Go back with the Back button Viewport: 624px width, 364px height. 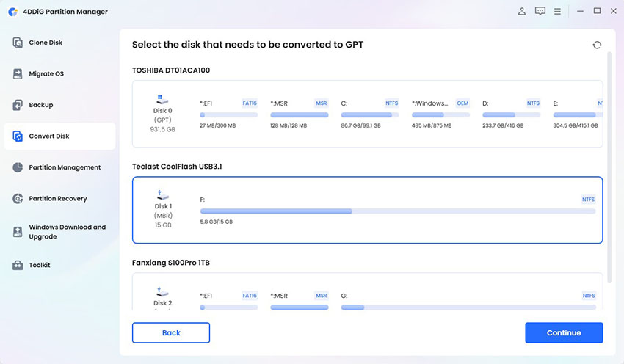pos(171,332)
